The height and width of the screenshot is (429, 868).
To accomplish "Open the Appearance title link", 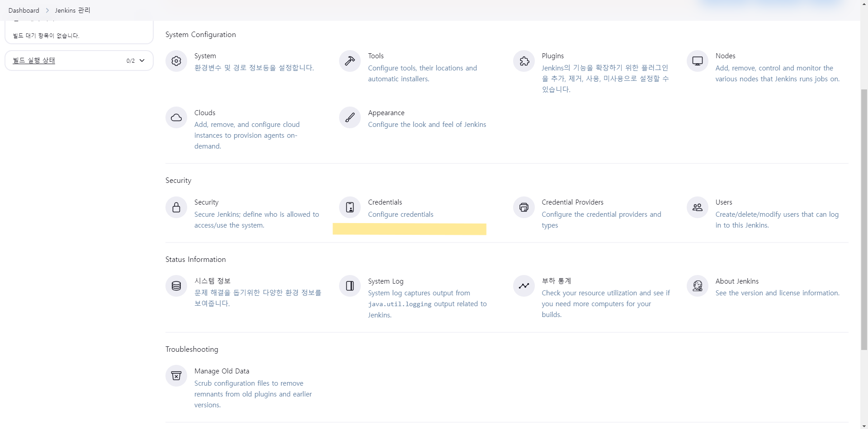I will click(x=386, y=113).
